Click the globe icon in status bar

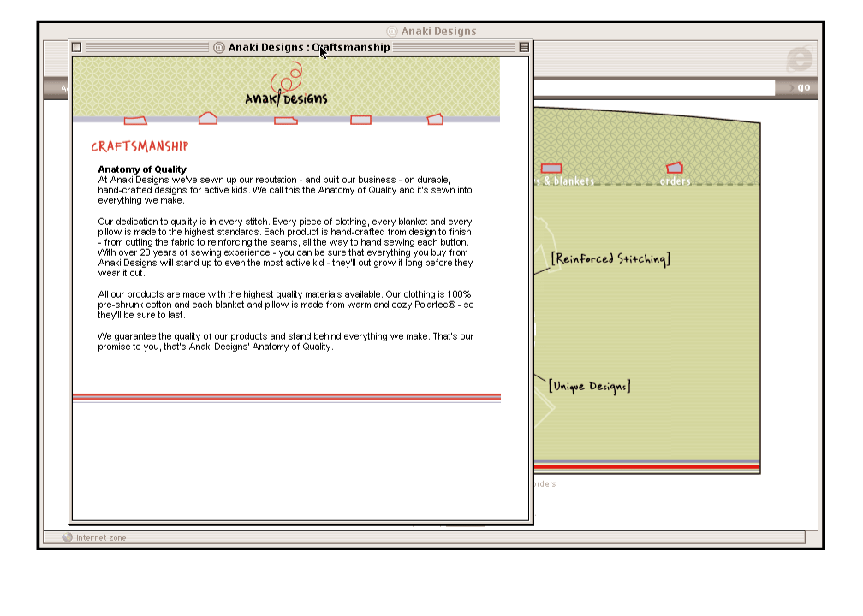pyautogui.click(x=68, y=537)
